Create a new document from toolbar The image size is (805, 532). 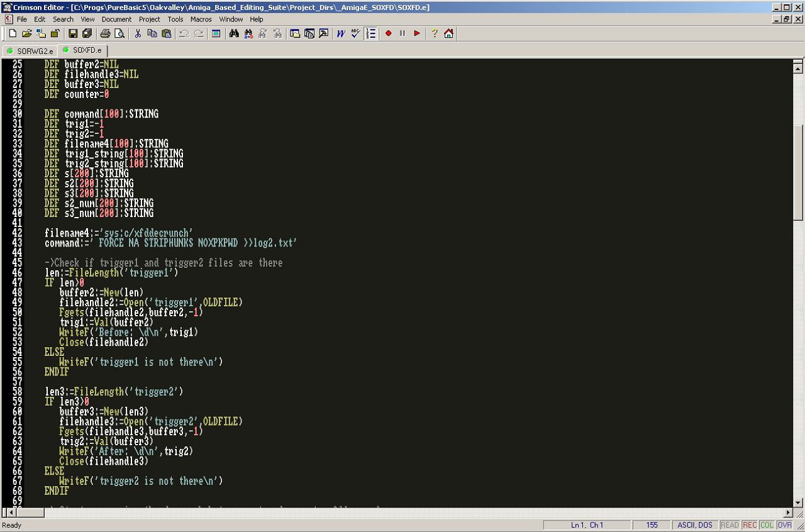13,34
